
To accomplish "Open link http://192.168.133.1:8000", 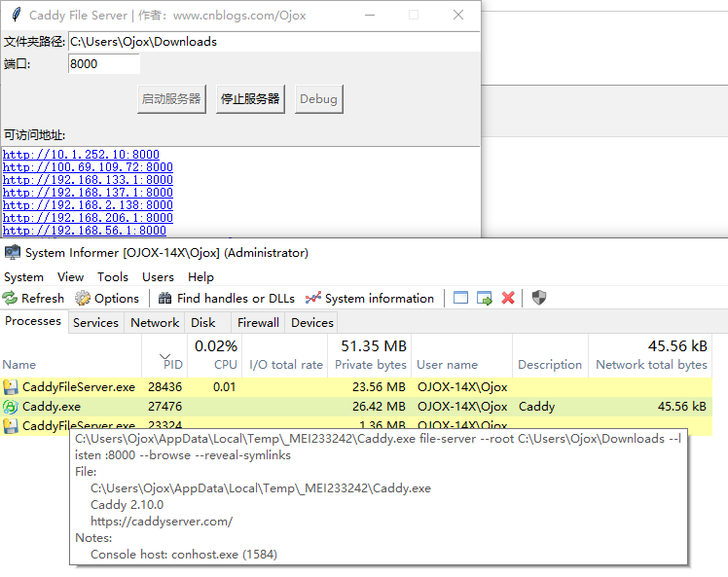I will [88, 180].
